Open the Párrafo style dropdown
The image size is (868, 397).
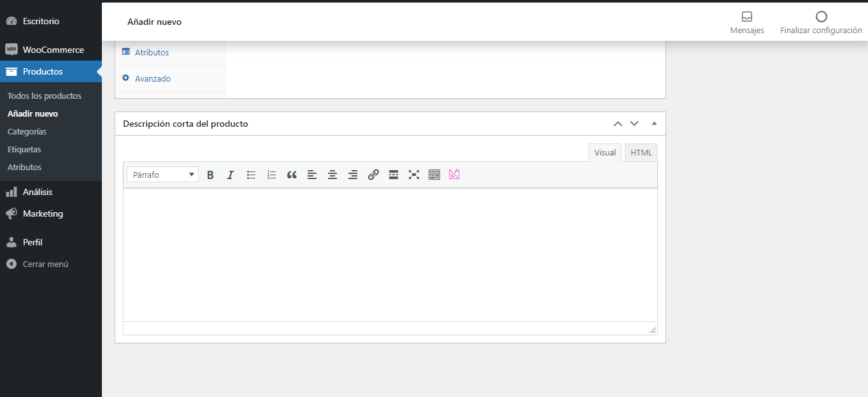(162, 174)
